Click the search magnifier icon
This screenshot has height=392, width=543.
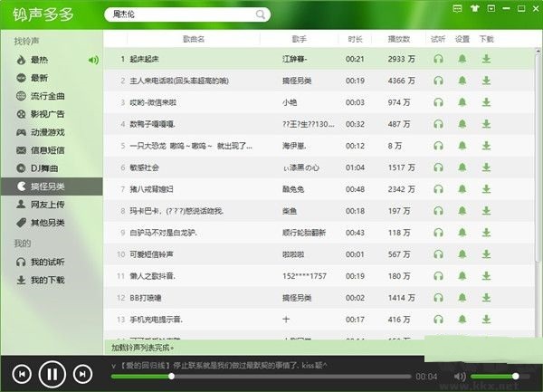pyautogui.click(x=260, y=14)
